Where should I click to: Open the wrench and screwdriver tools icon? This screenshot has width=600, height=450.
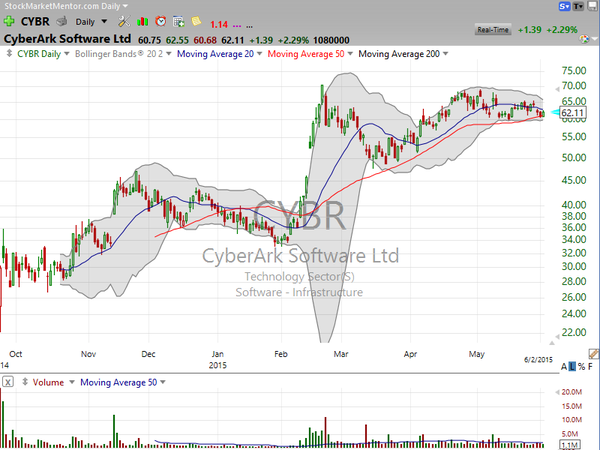(124, 21)
